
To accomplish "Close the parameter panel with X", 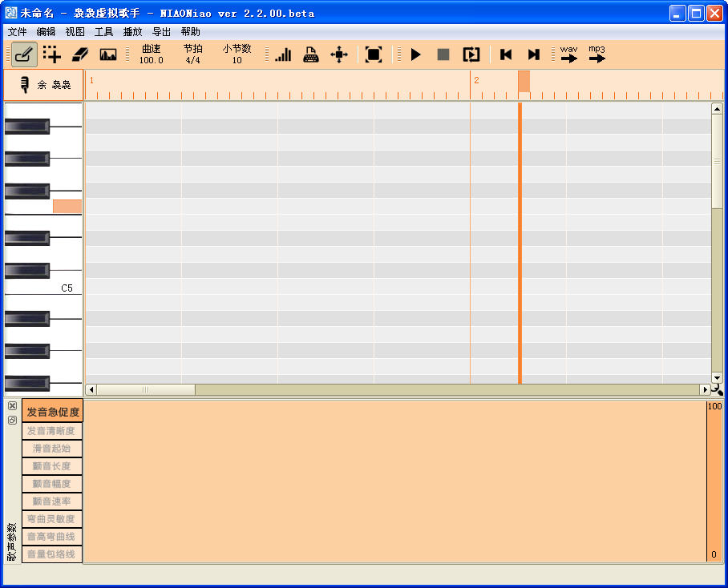I will pos(13,406).
